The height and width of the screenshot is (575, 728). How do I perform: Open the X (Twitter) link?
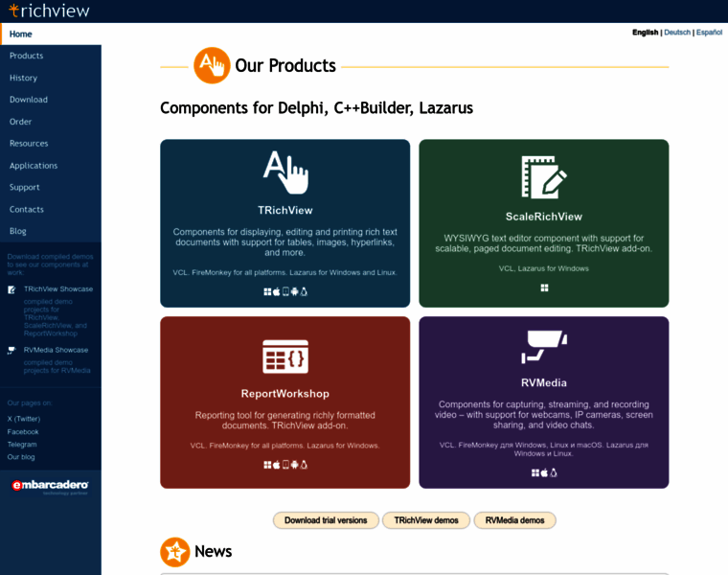click(24, 419)
